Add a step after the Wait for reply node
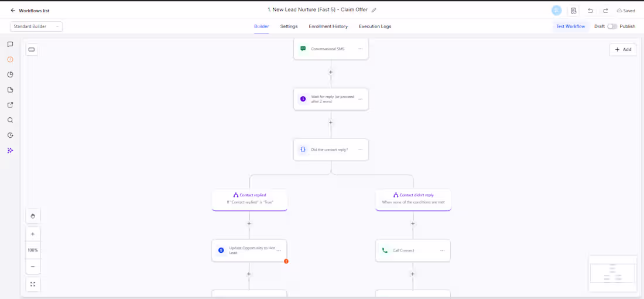644x299 pixels. click(x=331, y=123)
